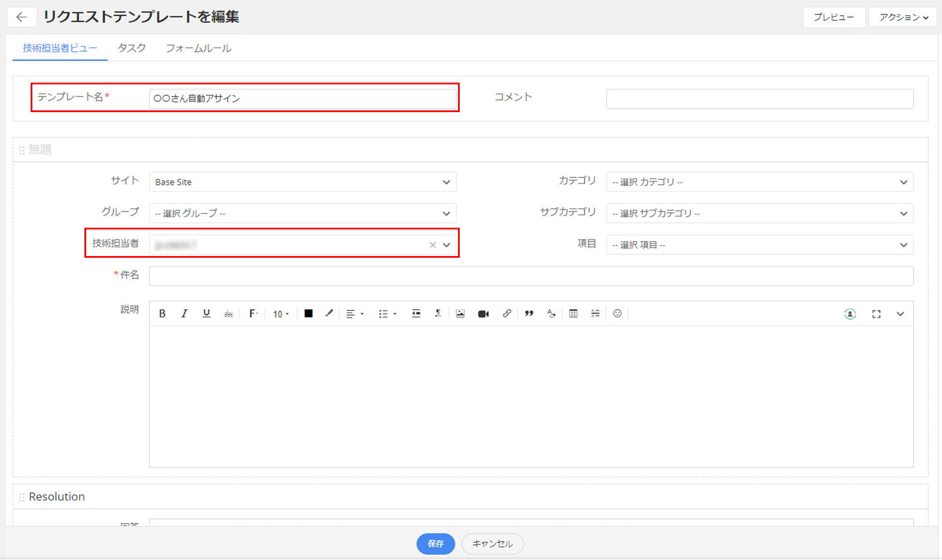The height and width of the screenshot is (560, 942).
Task: Open the black text color swatch
Action: pyautogui.click(x=309, y=314)
